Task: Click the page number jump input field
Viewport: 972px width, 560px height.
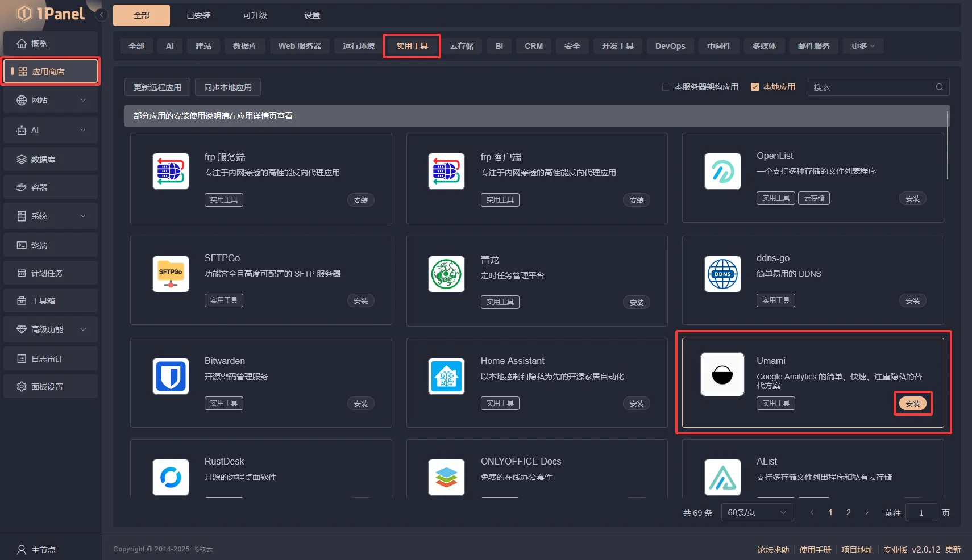Action: point(921,513)
